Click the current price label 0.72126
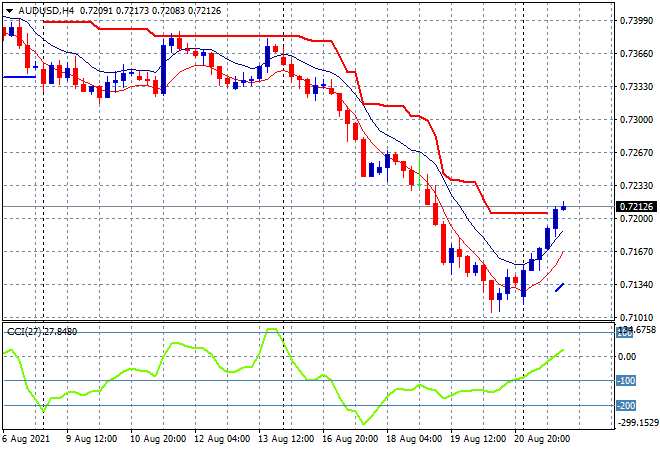660x450 pixels. coord(636,207)
